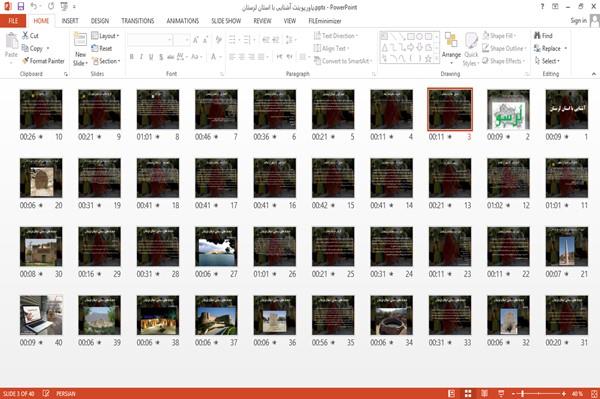600x399 pixels.
Task: Fit slides to current window icon
Action: pyautogui.click(x=594, y=394)
